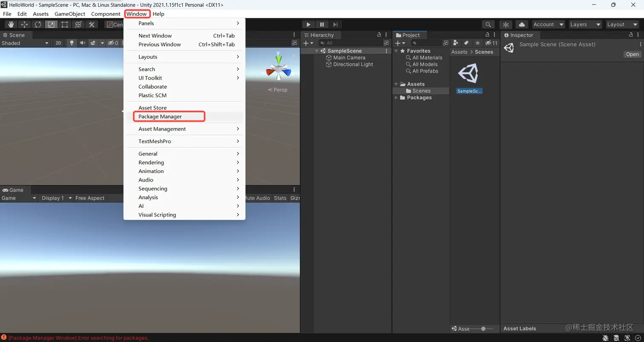Click the Open button in Inspector

coord(632,54)
